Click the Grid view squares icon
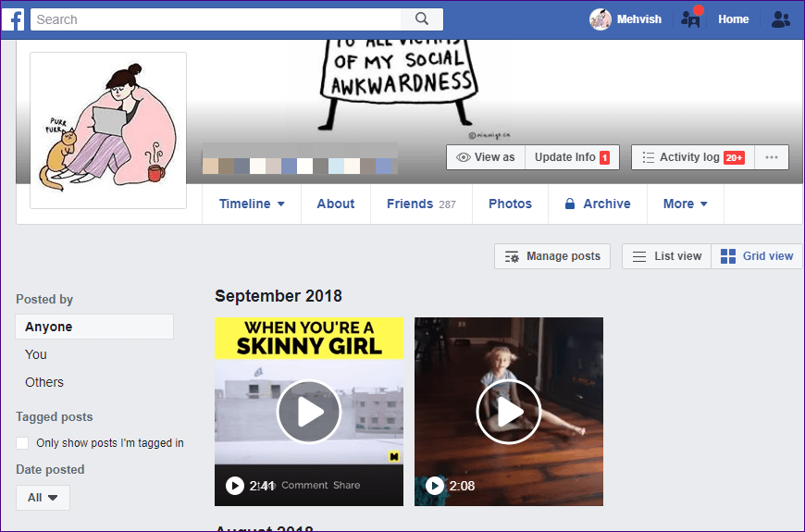This screenshot has height=532, width=805. [x=728, y=256]
